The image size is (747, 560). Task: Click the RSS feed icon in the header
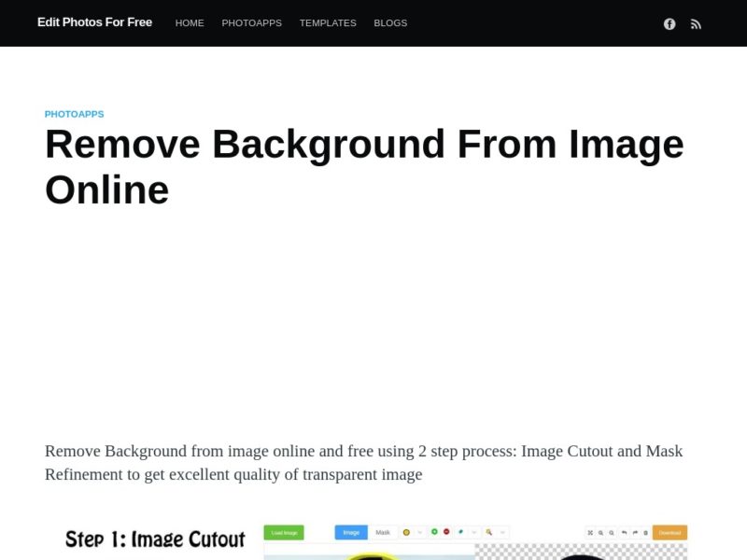(x=697, y=23)
